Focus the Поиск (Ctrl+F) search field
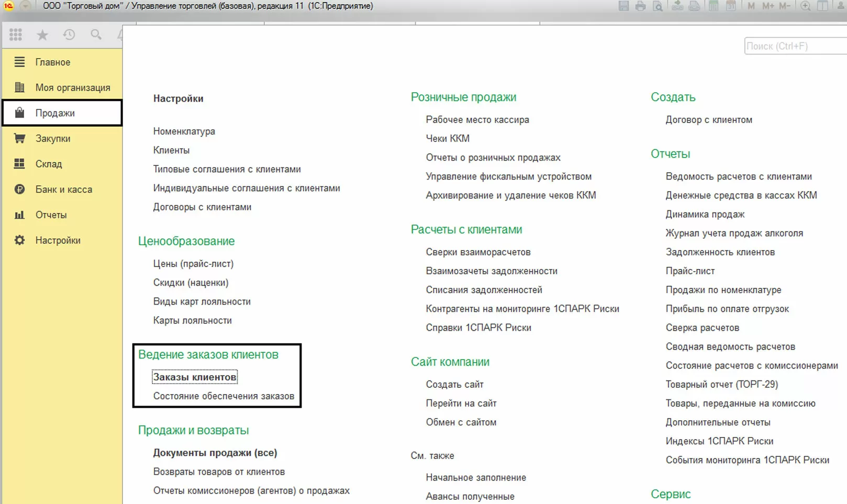 pos(796,46)
